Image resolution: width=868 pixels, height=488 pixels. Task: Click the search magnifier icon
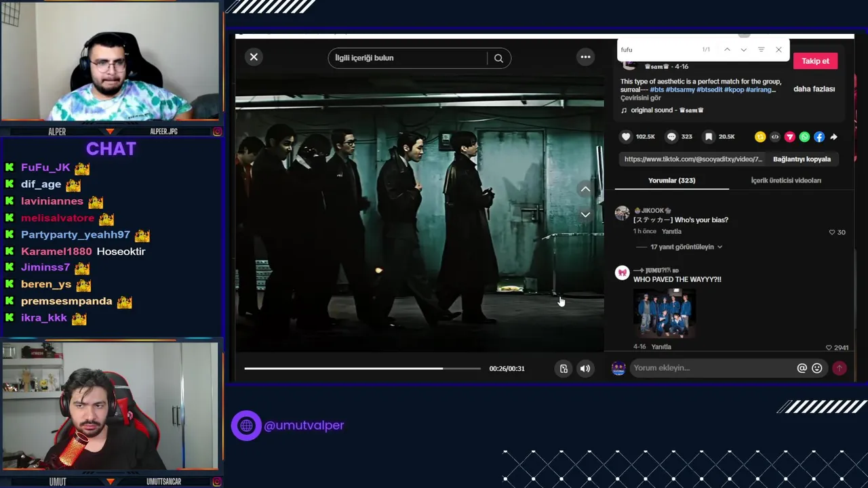click(x=498, y=58)
